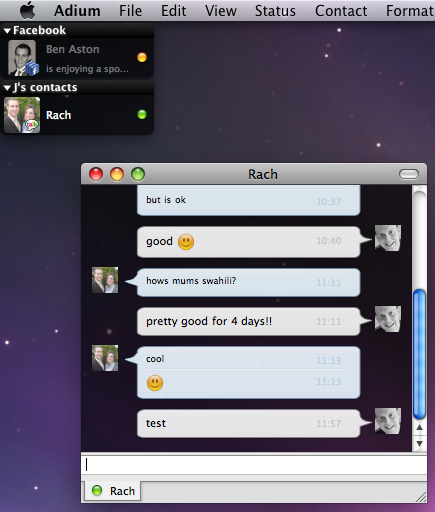Click the 'but is ok' message bubble
The height and width of the screenshot is (512, 435).
click(248, 200)
